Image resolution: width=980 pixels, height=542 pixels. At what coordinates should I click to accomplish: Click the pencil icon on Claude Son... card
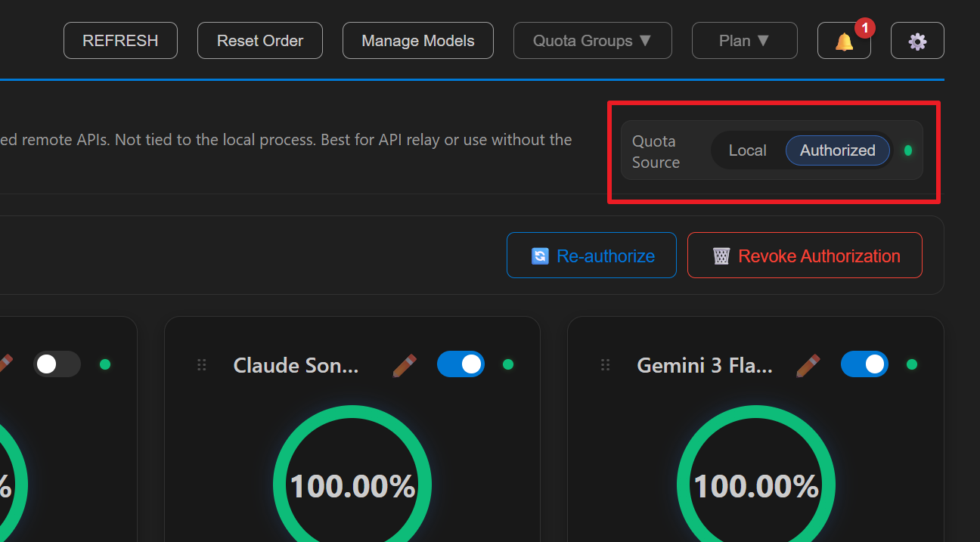405,365
